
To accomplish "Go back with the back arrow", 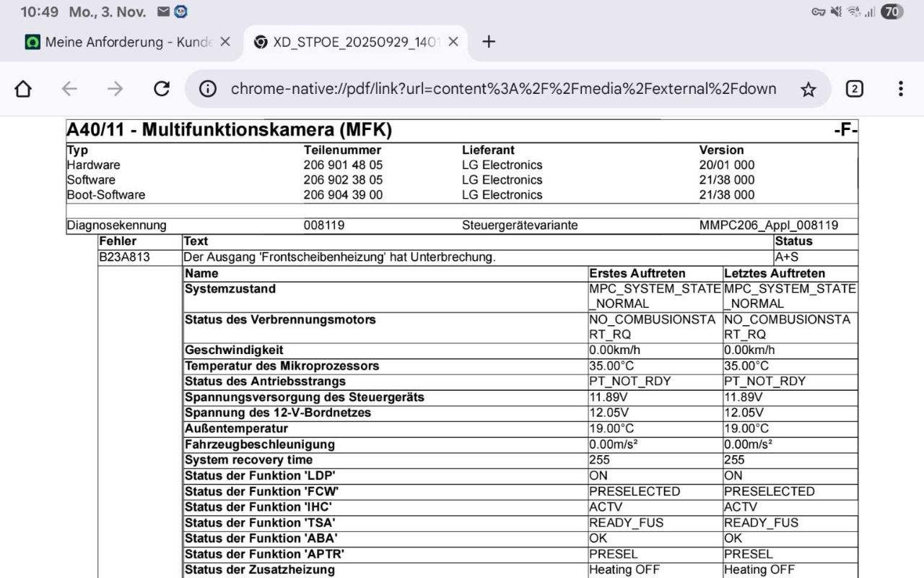I will [x=69, y=89].
